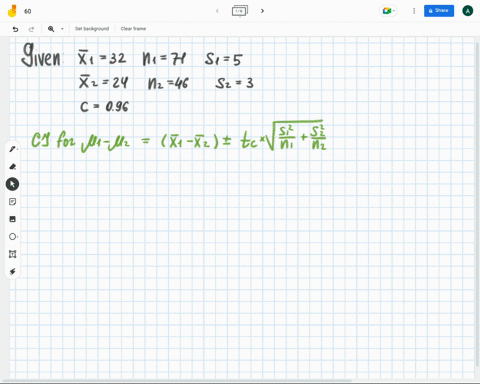Undo the last action
The image size is (480, 384).
tap(15, 29)
